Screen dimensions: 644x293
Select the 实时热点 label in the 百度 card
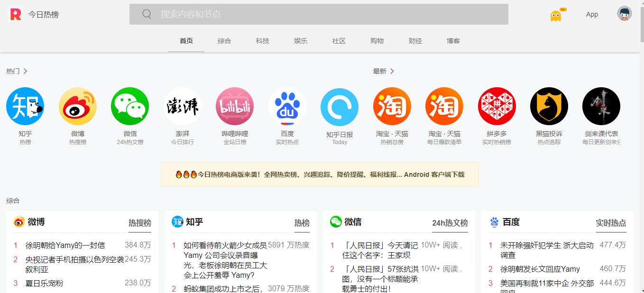pyautogui.click(x=611, y=223)
